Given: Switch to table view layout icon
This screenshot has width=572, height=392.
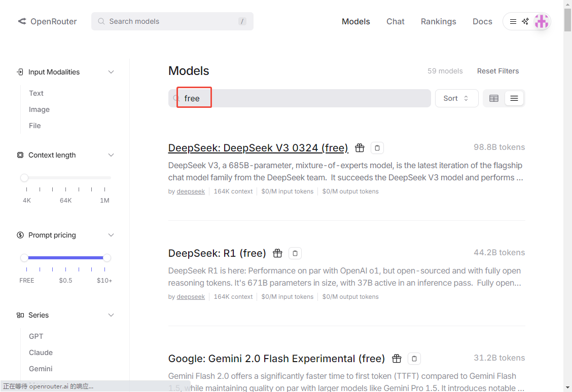Looking at the screenshot, I should 494,98.
